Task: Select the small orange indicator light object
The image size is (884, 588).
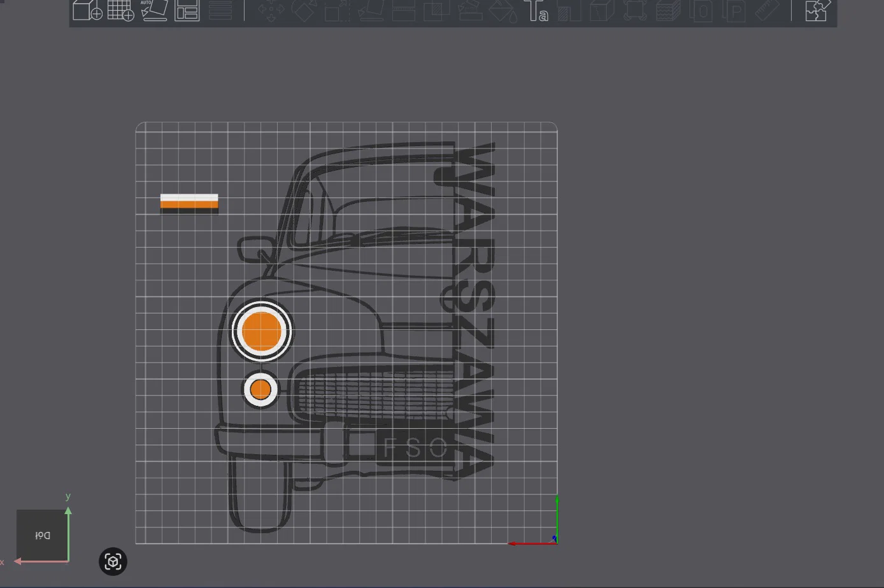Action: click(260, 389)
